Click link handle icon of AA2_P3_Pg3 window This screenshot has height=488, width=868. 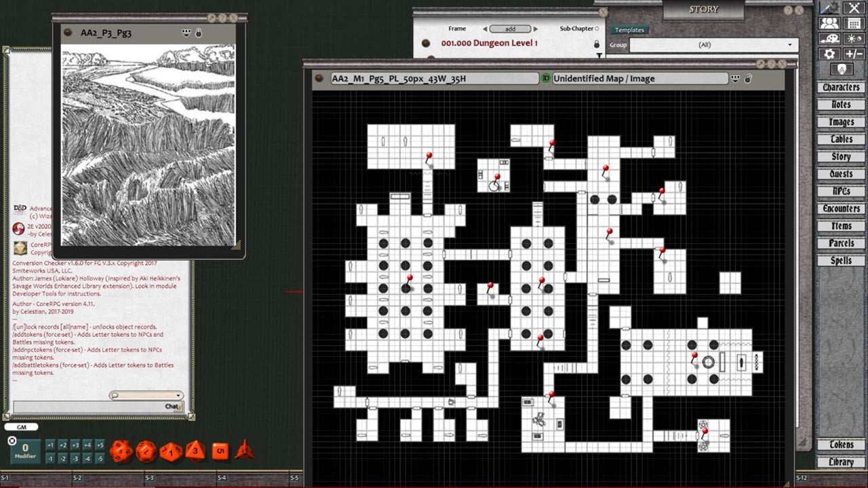(x=68, y=33)
